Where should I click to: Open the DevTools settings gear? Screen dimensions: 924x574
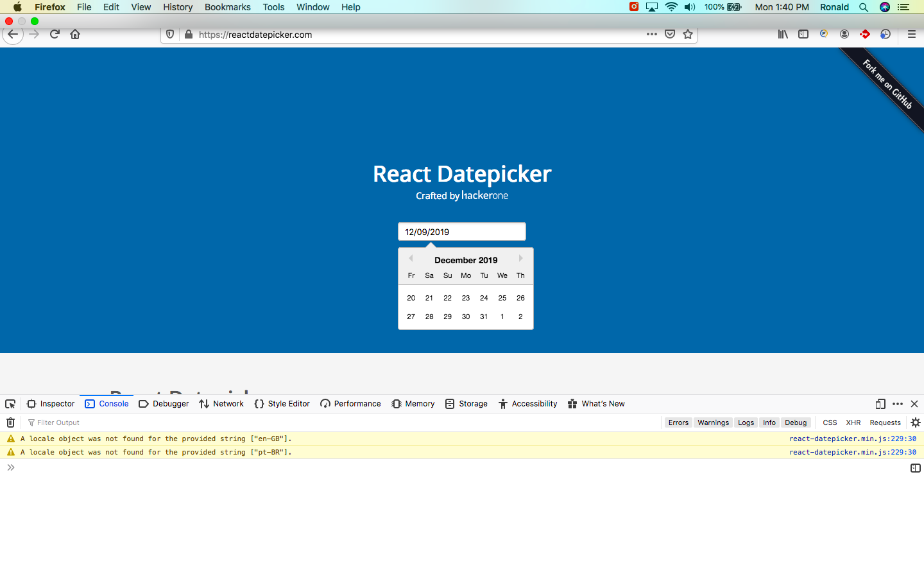[915, 422]
